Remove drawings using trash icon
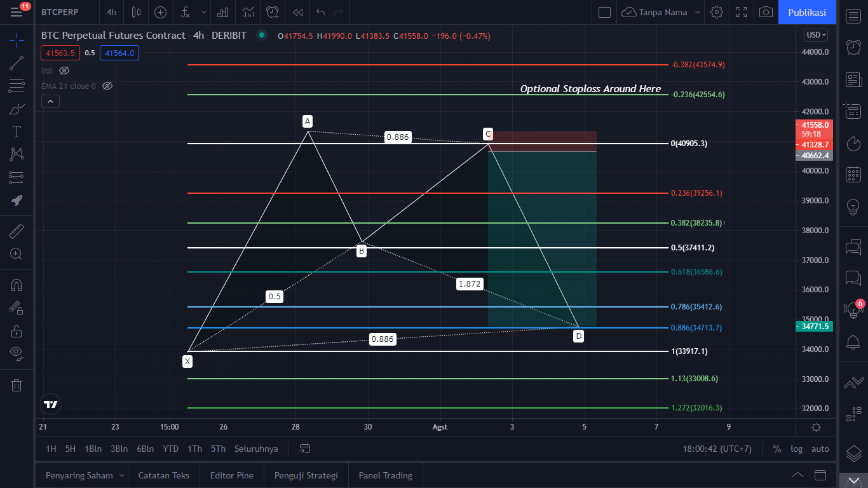Screen dimensions: 868x488 [x=17, y=385]
